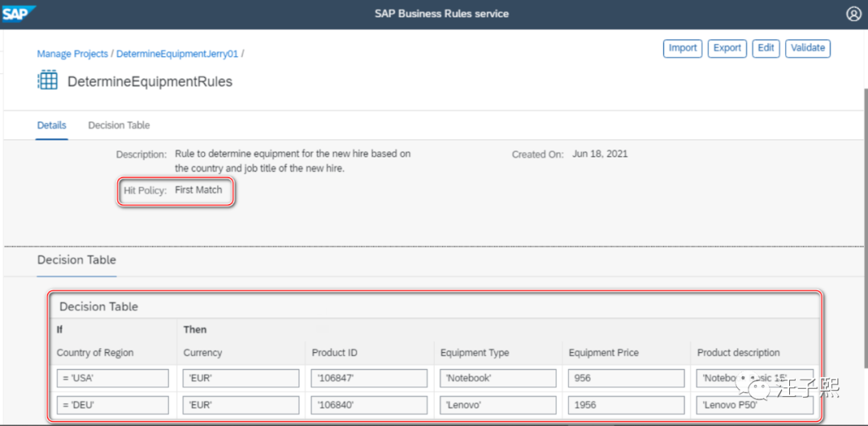This screenshot has width=868, height=426.
Task: Click the 'Lenovo' equipment type field
Action: click(x=498, y=405)
